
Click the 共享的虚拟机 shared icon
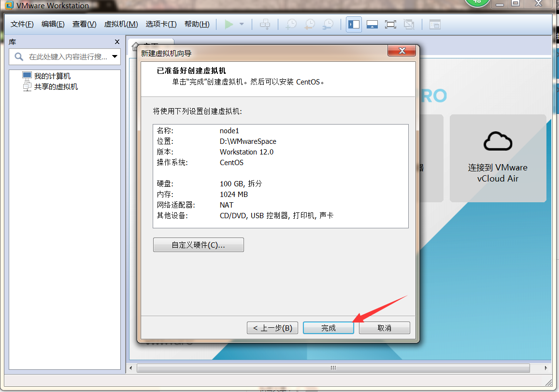pos(27,86)
